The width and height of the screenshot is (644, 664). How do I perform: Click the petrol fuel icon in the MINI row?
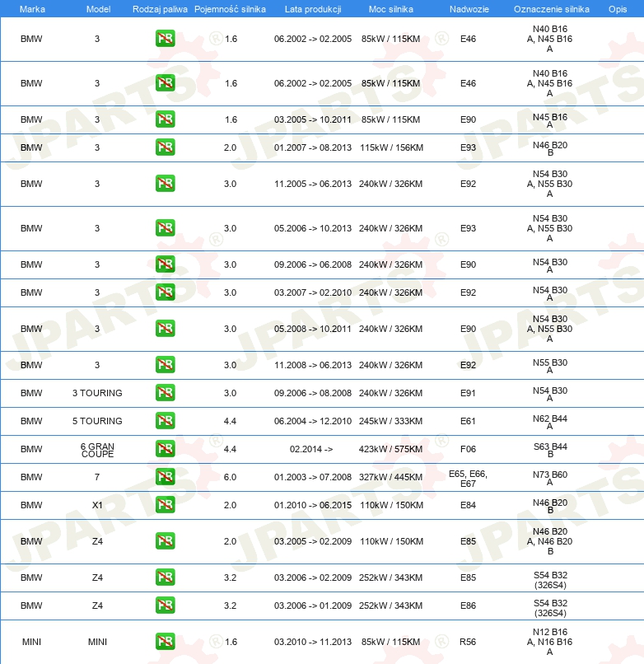pos(166,642)
